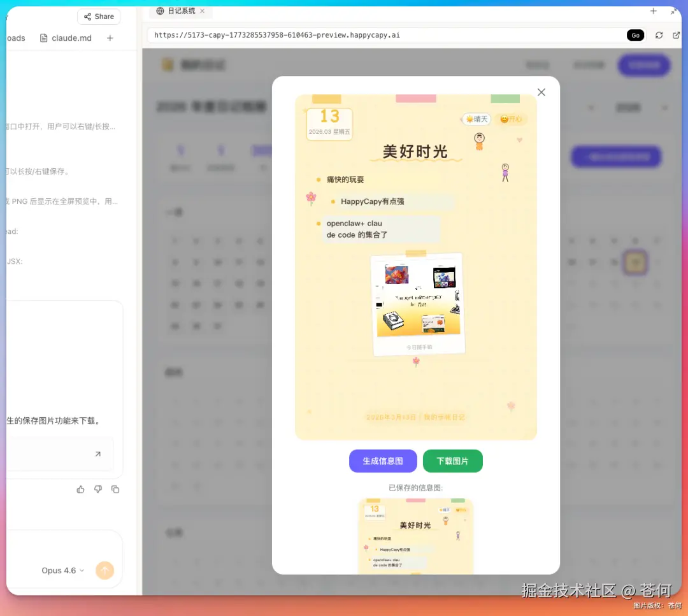
Task: Open the saved infographic thumbnail below the buttons
Action: (416, 538)
